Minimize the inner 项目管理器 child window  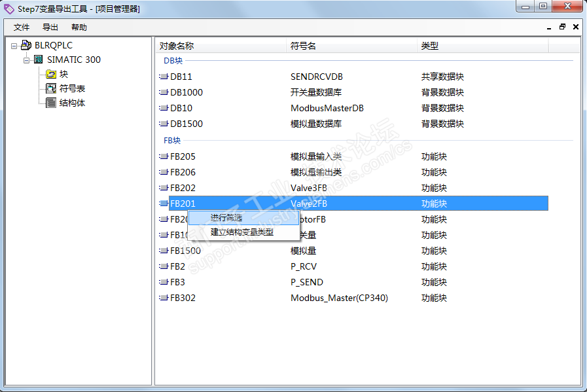[549, 27]
